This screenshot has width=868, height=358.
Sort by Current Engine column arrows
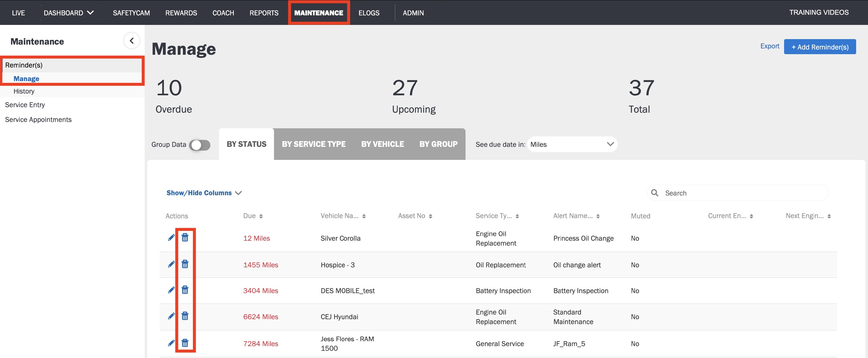tap(751, 216)
